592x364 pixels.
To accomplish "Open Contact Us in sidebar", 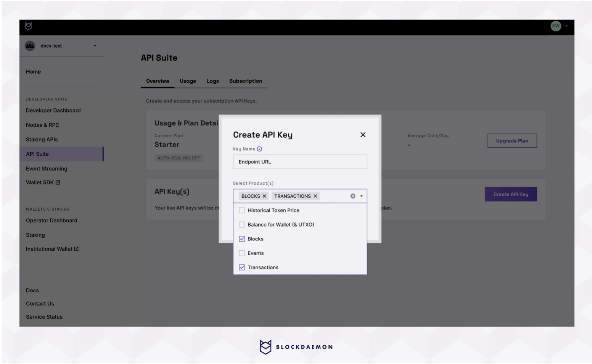I will [40, 304].
